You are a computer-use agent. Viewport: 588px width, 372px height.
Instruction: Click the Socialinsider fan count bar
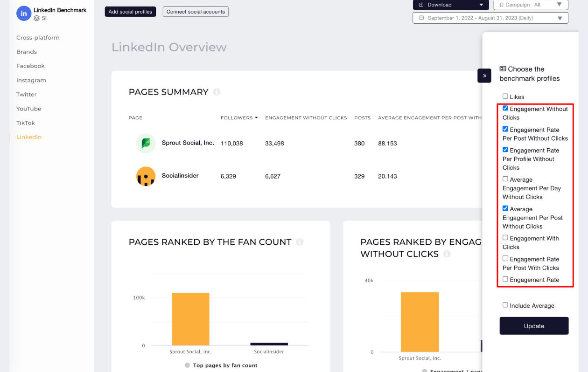point(269,344)
